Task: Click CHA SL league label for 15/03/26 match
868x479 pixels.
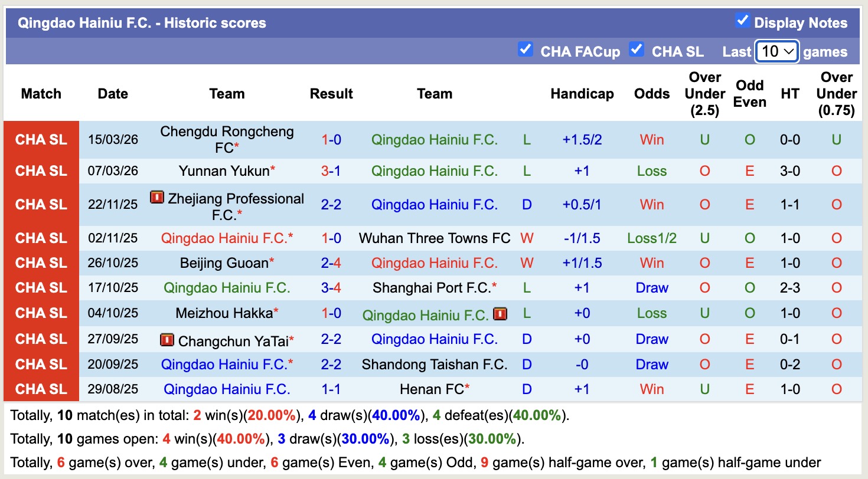Action: pyautogui.click(x=41, y=140)
